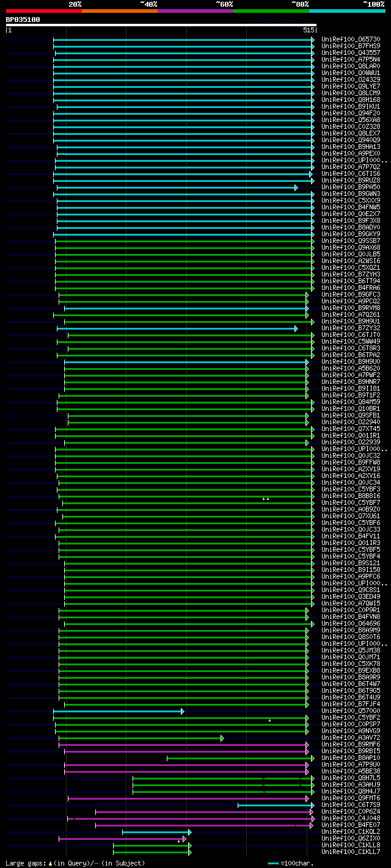Image resolution: width=391 pixels, height=868 pixels.
Task: Click the UniRef100_Q9SSB7 row label
Action: pyautogui.click(x=351, y=241)
